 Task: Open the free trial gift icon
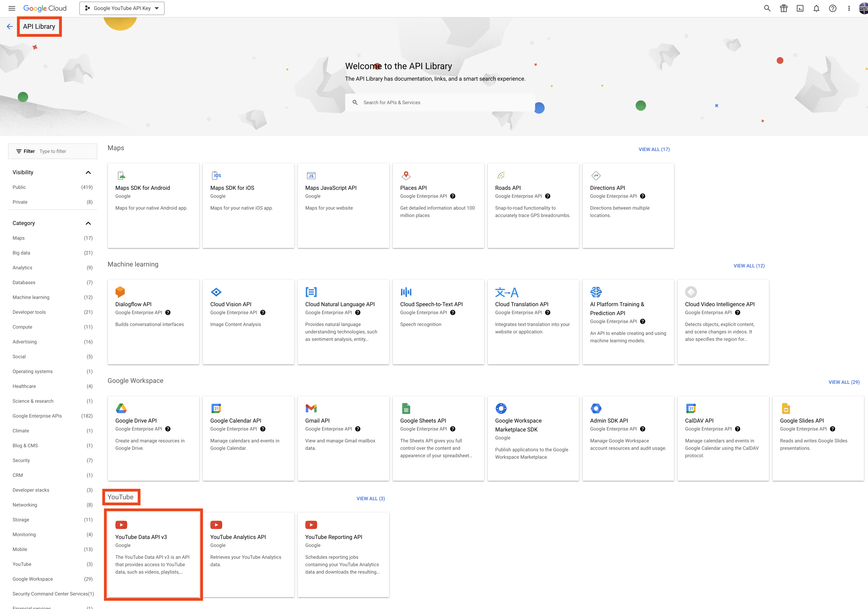pos(784,8)
